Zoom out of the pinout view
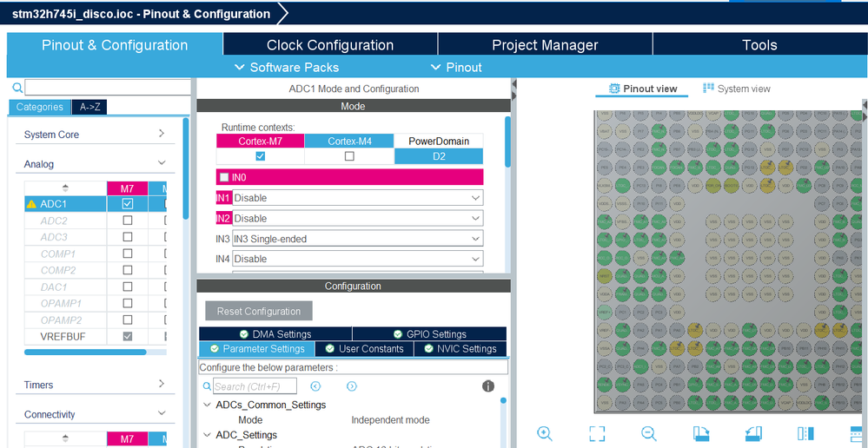The height and width of the screenshot is (448, 868). click(649, 433)
